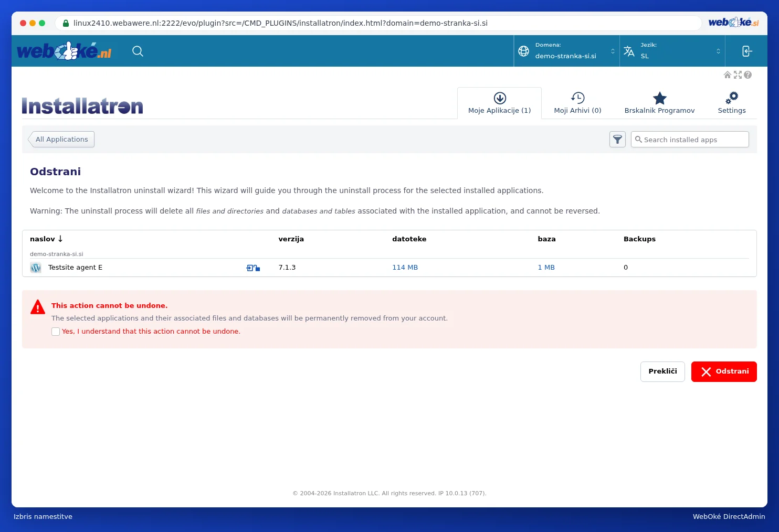Click the Installatron logo
The height and width of the screenshot is (532, 779).
click(82, 106)
